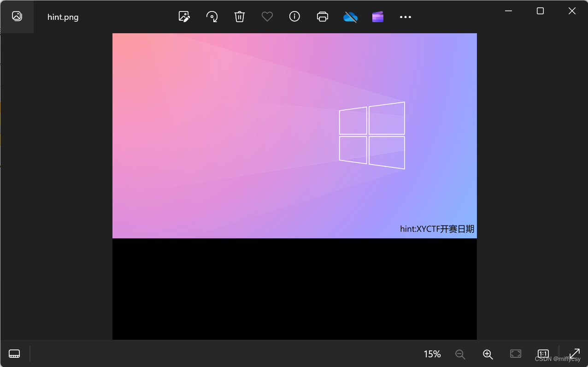588x367 pixels.
Task: Click the zoom in magnifier icon
Action: tap(488, 354)
